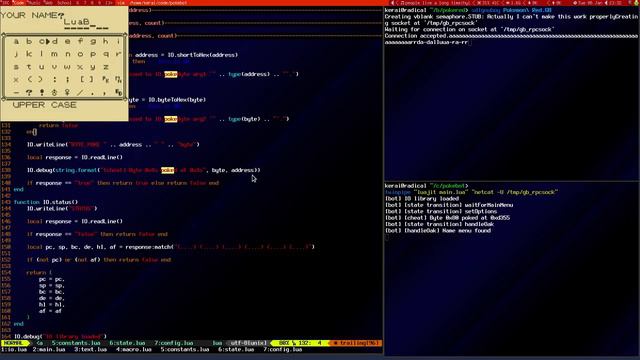Screen dimensions: 640x360
Task: Pick the letter 't' in the name grid
Action: coord(29,67)
